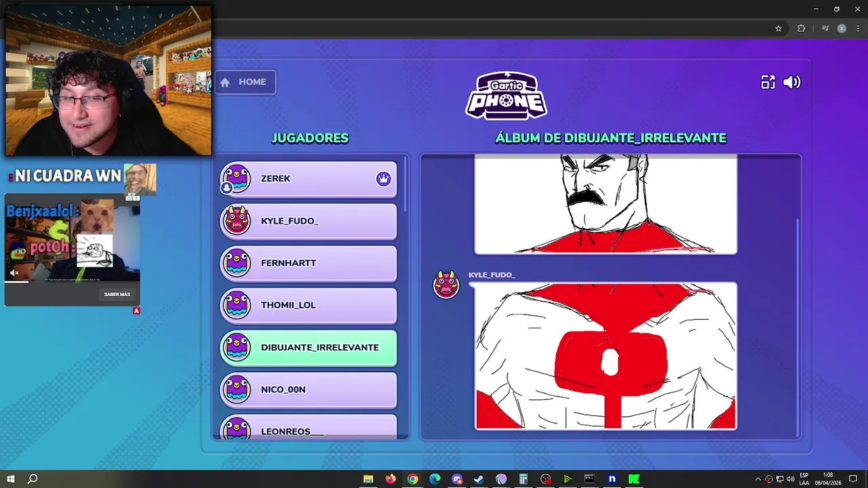Open the system volume tray icon
The height and width of the screenshot is (488, 868).
pos(791,479)
